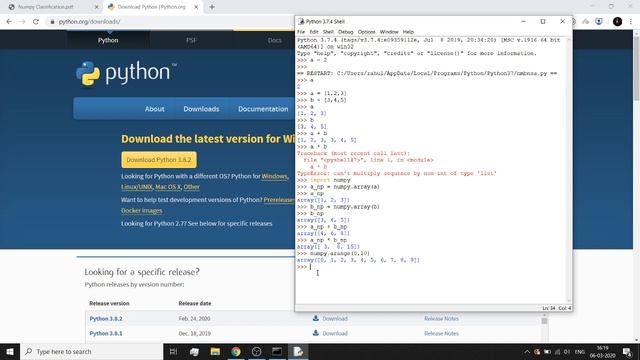
Task: Open the Shell menu in IDLE
Action: click(328, 32)
